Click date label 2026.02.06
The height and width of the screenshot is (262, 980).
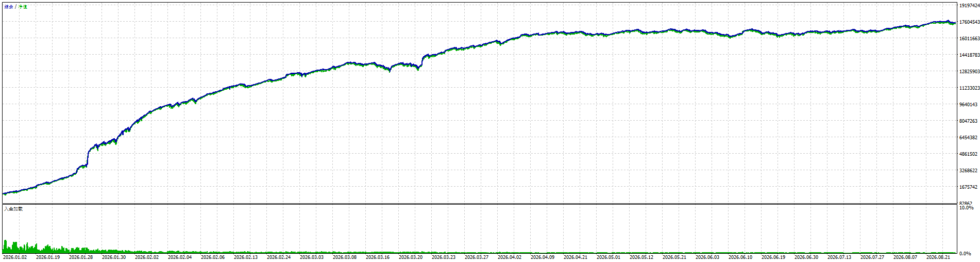click(x=213, y=257)
